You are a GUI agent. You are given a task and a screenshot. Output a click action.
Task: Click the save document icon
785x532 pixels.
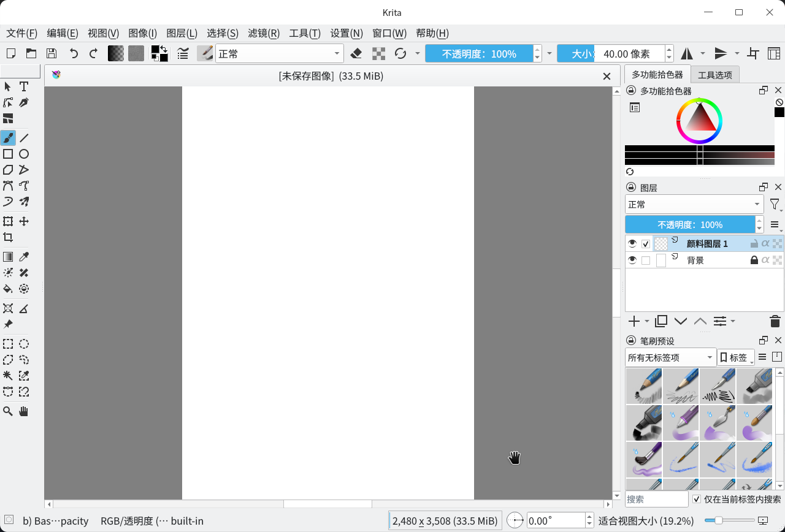[x=52, y=53]
